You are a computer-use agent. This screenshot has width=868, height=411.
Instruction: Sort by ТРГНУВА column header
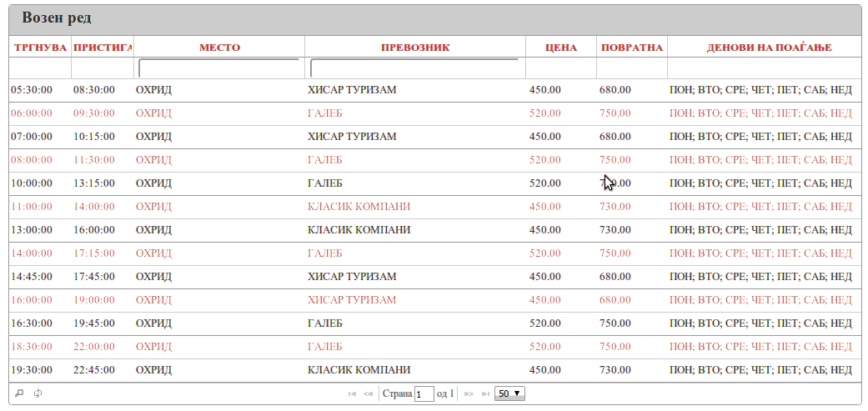40,47
